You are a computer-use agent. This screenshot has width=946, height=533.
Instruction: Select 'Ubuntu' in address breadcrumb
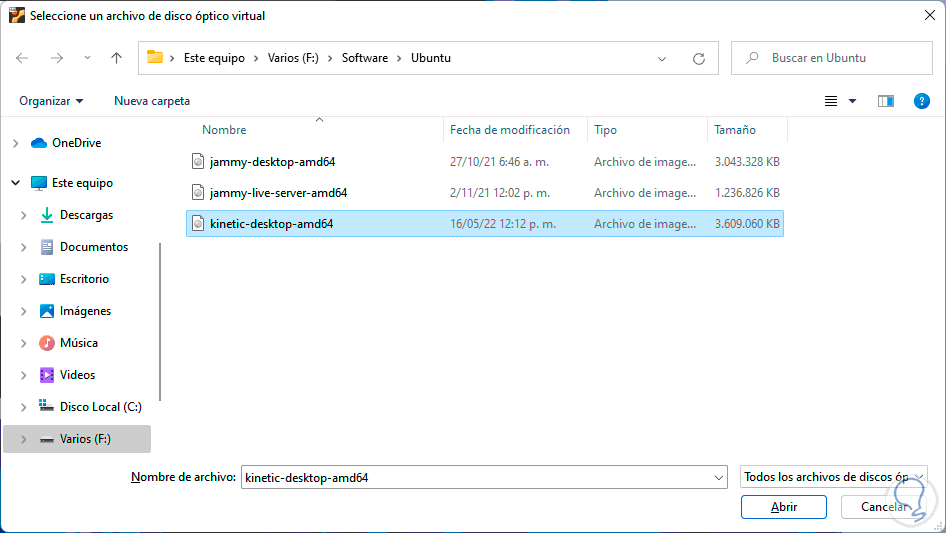click(431, 58)
